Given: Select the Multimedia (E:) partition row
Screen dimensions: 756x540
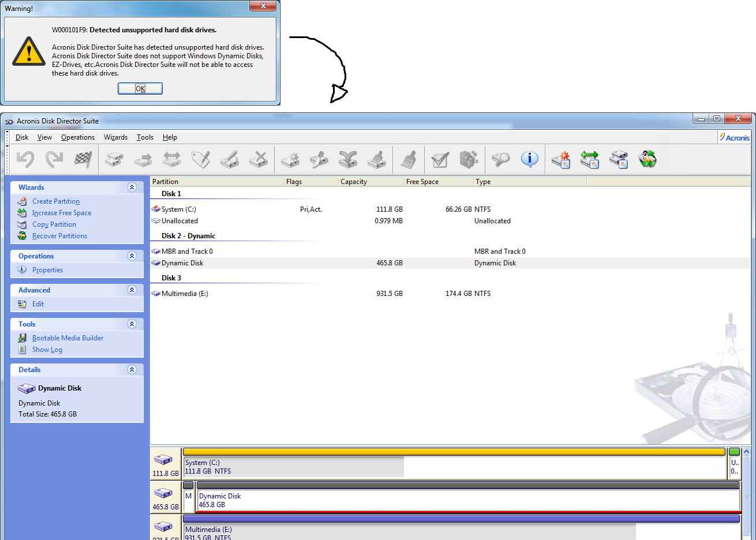Looking at the screenshot, I should pos(185,294).
